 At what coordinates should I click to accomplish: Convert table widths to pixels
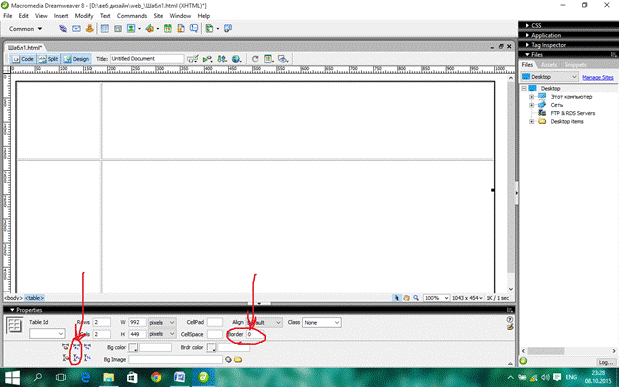pos(77,347)
